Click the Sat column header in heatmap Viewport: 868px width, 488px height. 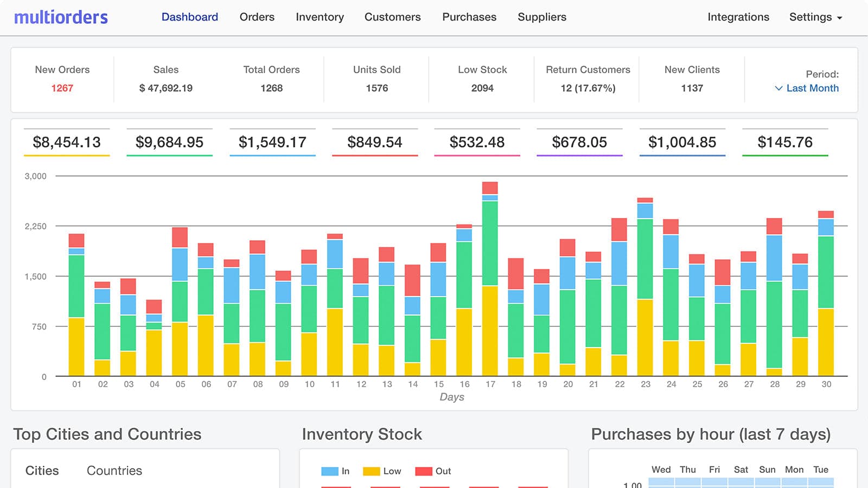741,470
